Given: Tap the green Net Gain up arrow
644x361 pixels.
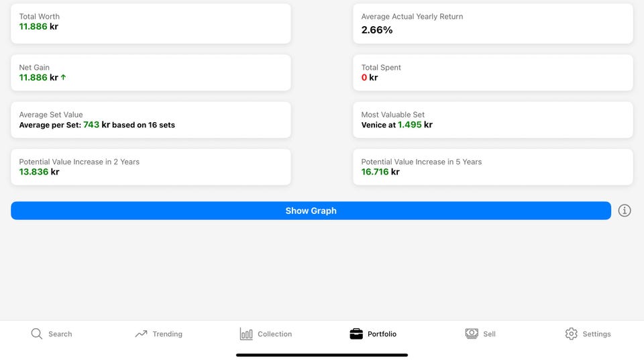Looking at the screenshot, I should point(64,78).
